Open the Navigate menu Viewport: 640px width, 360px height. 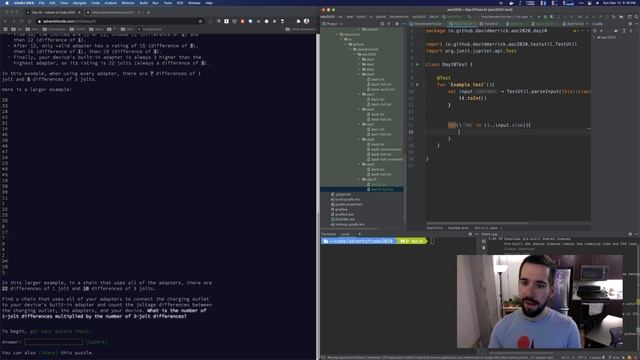tap(80, 3)
